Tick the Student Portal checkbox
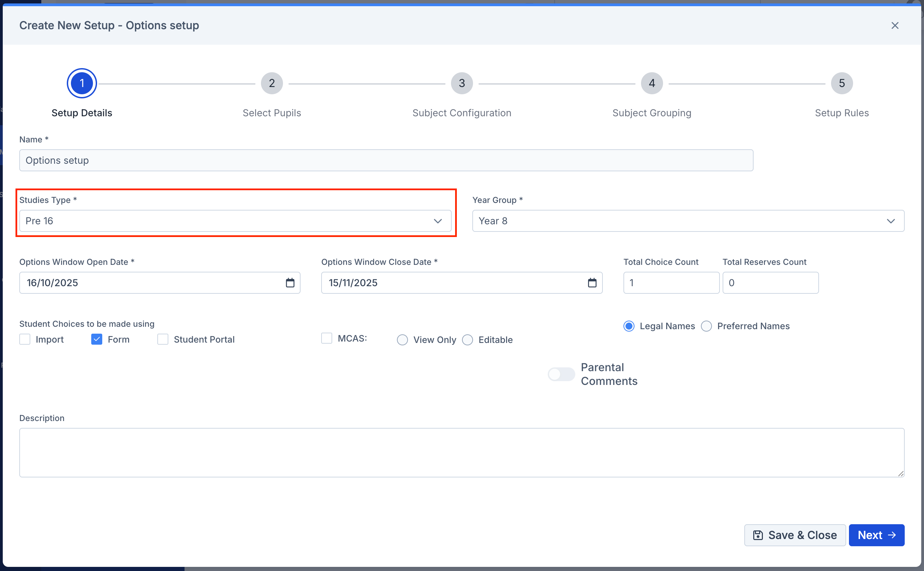The width and height of the screenshot is (924, 571). click(x=163, y=339)
